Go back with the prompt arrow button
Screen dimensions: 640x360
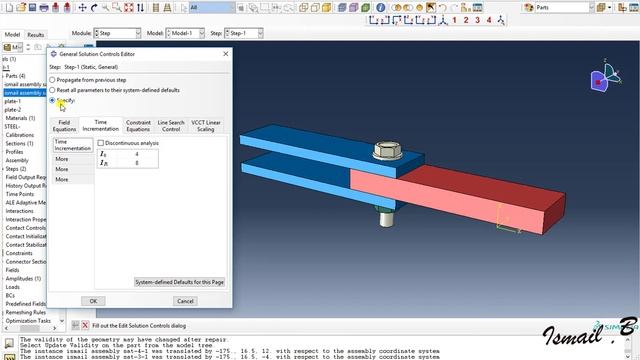click(x=76, y=325)
